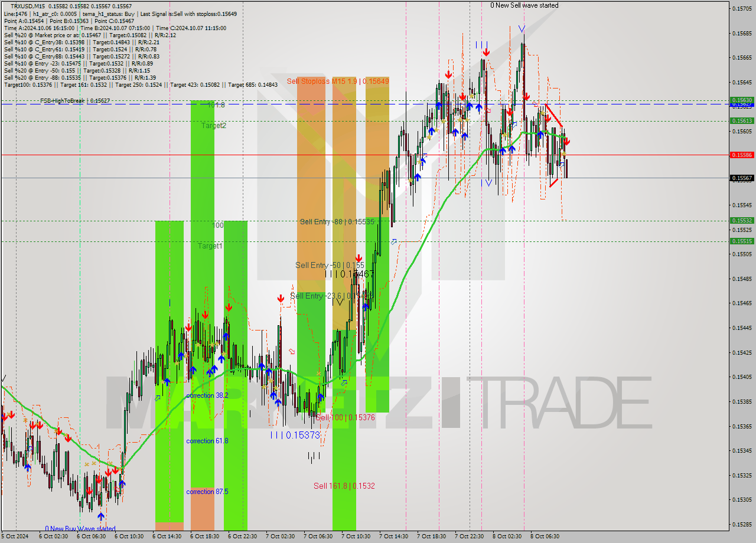The height and width of the screenshot is (543, 756).
Task: Click the 'Sell %20 @ Entry -88' info line
Action: [x=80, y=77]
